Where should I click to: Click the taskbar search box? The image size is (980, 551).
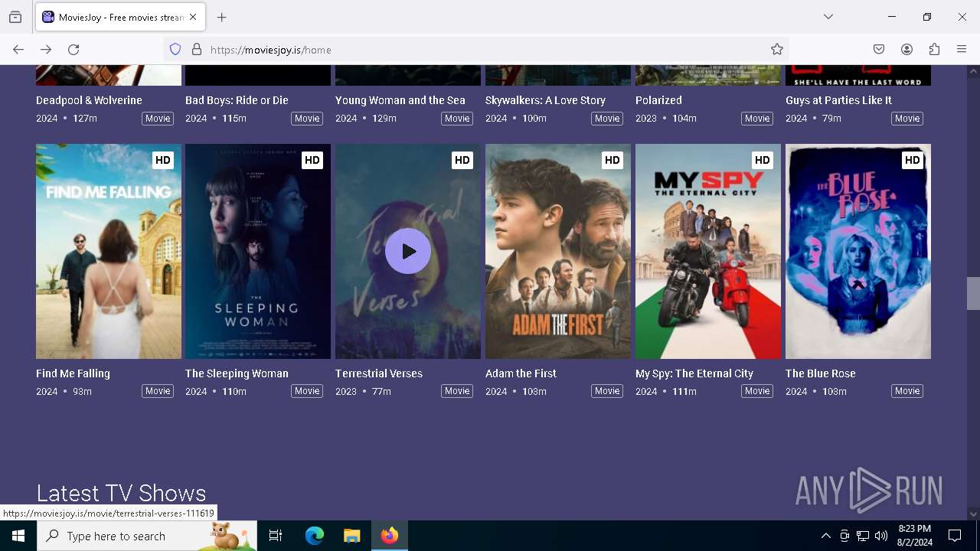pyautogui.click(x=147, y=536)
